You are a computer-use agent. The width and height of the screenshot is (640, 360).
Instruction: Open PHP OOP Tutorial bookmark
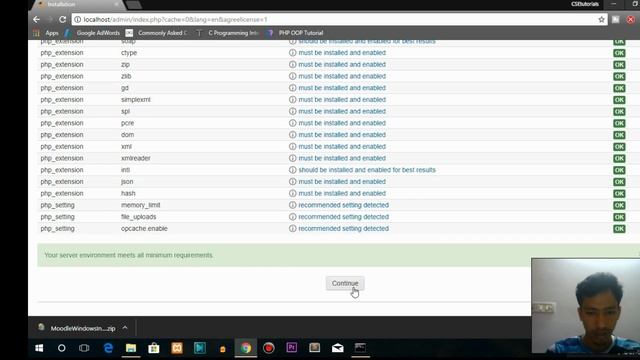296,33
